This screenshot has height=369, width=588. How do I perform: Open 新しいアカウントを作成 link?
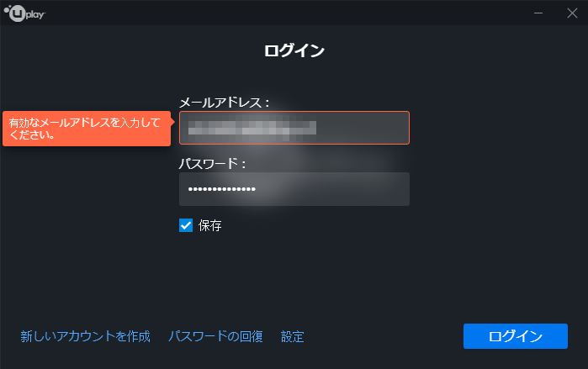(86, 336)
